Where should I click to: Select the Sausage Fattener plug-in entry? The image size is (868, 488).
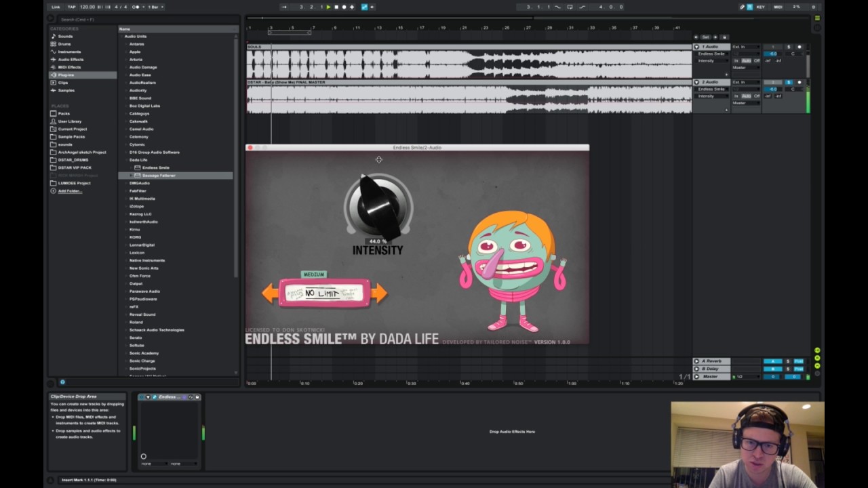159,176
